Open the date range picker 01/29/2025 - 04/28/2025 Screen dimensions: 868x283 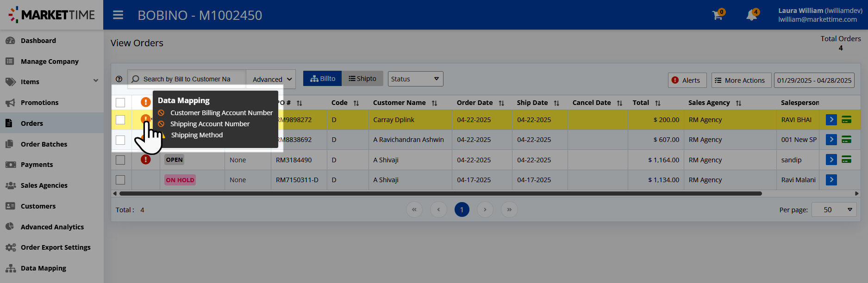coord(814,80)
